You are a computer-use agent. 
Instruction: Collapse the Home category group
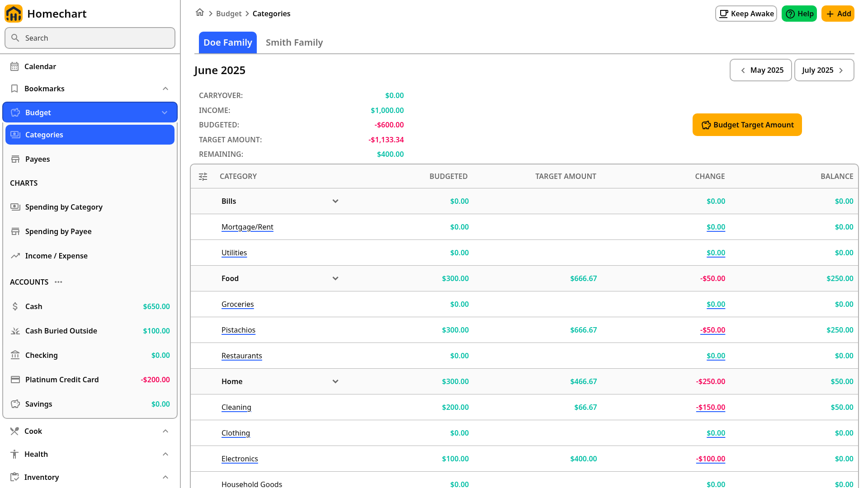coord(335,381)
